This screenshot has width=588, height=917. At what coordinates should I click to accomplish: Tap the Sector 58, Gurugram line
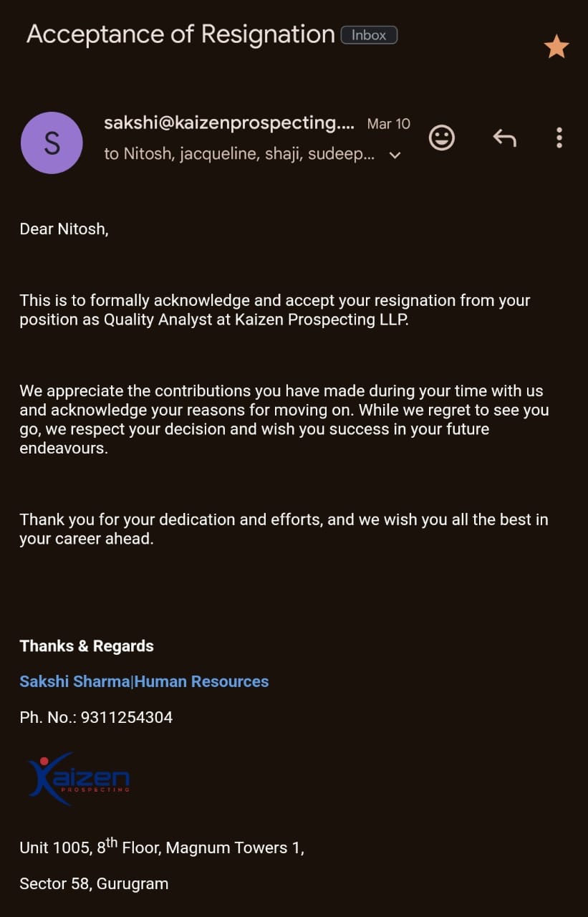pyautogui.click(x=94, y=883)
